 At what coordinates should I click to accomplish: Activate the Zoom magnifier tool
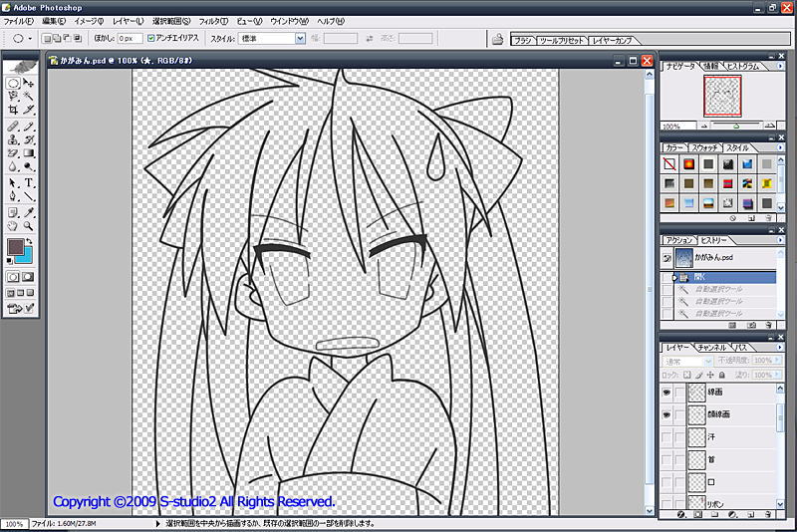[x=30, y=225]
